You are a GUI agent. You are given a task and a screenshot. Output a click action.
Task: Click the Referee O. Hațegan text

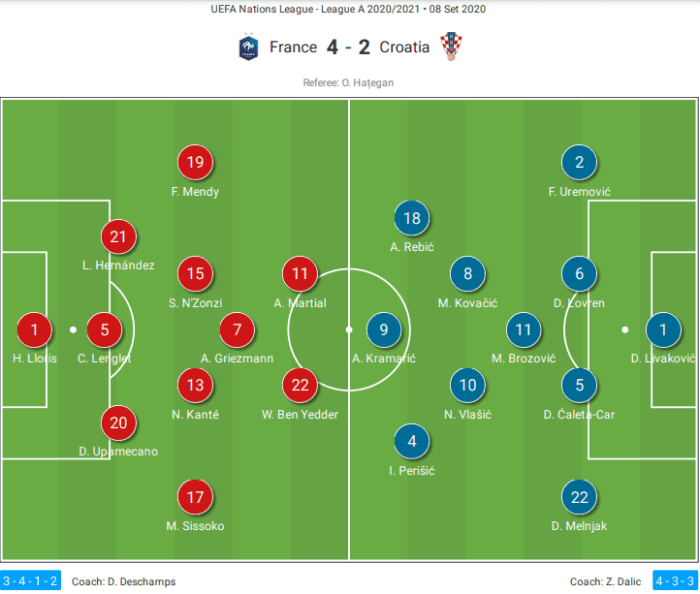[348, 83]
